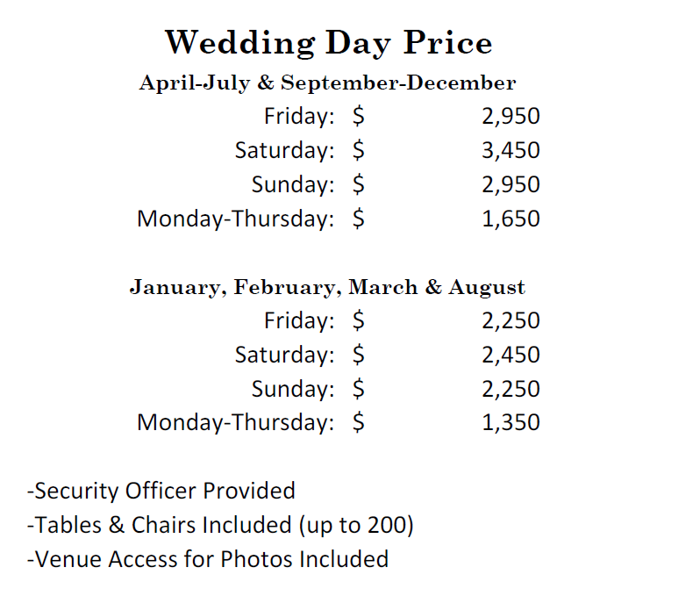
Task: Click the dollar sign beside the 3,450 price
Action: tap(358, 150)
